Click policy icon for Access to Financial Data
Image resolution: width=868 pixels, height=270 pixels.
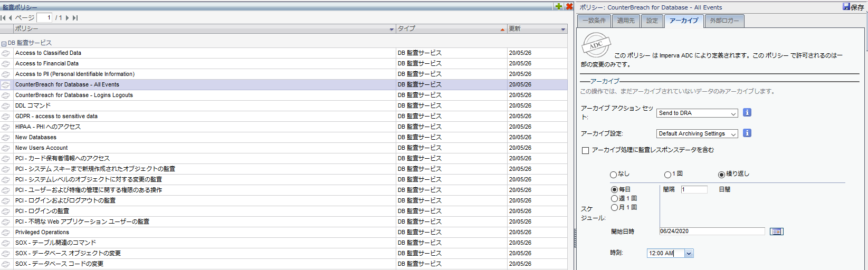point(6,64)
